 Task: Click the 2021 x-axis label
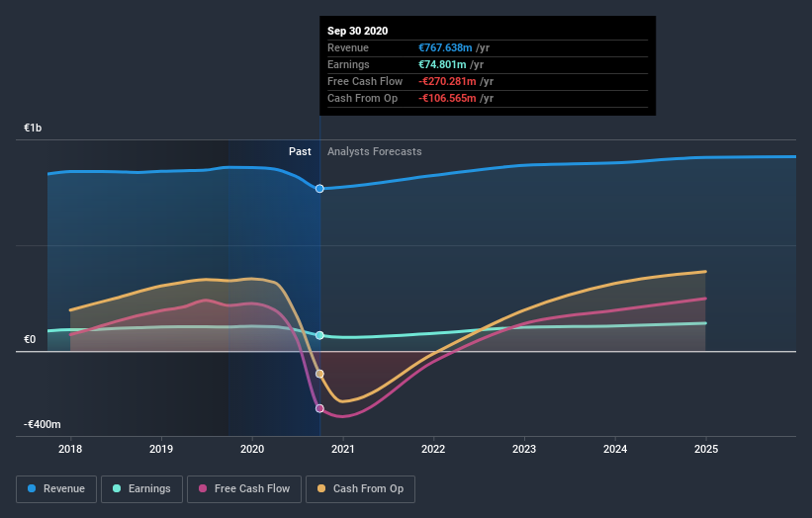point(343,449)
